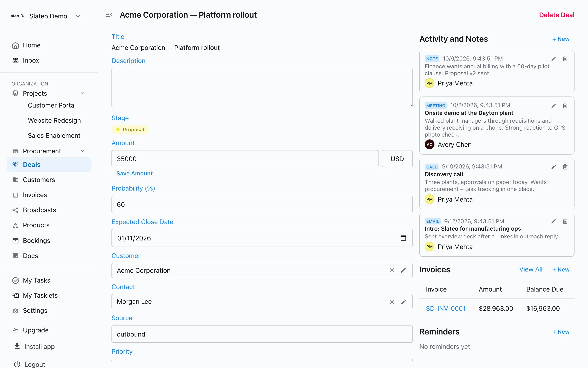This screenshot has height=368, width=588.
Task: Click the deal title text under Title
Action: pos(165,48)
